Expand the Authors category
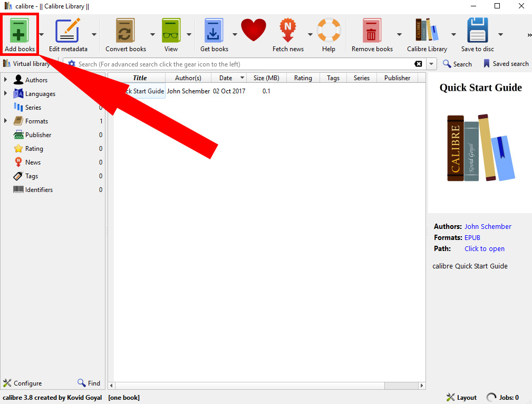Screen dimensions: 532x404 (x=5, y=80)
